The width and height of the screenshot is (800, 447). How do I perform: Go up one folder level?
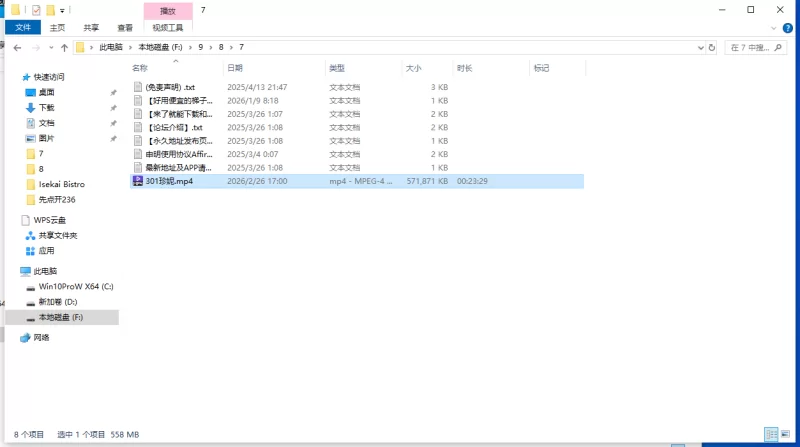click(x=64, y=47)
